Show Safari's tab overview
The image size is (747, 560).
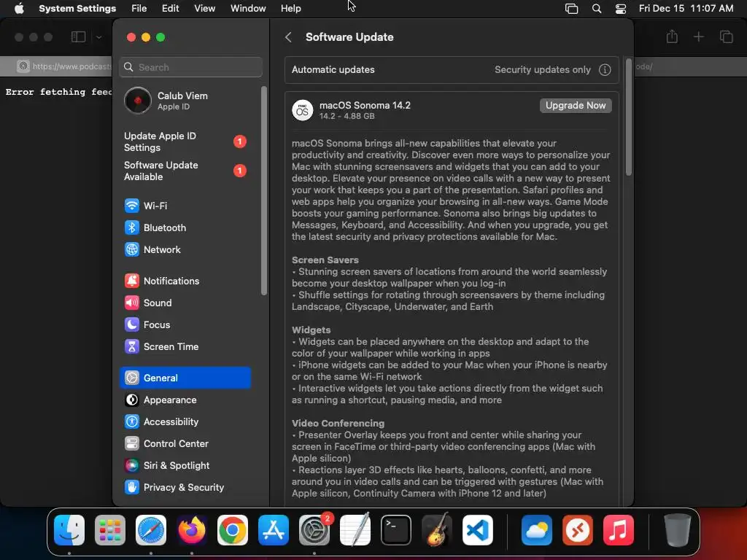coord(726,36)
